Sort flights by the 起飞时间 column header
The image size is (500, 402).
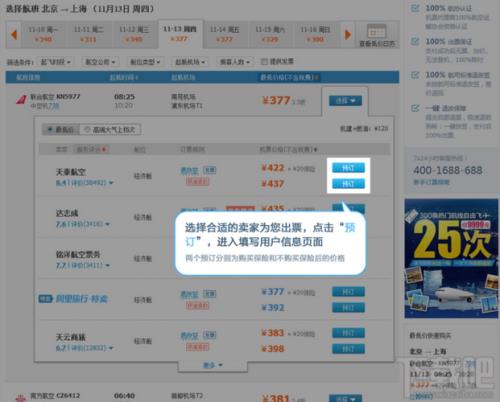point(124,77)
